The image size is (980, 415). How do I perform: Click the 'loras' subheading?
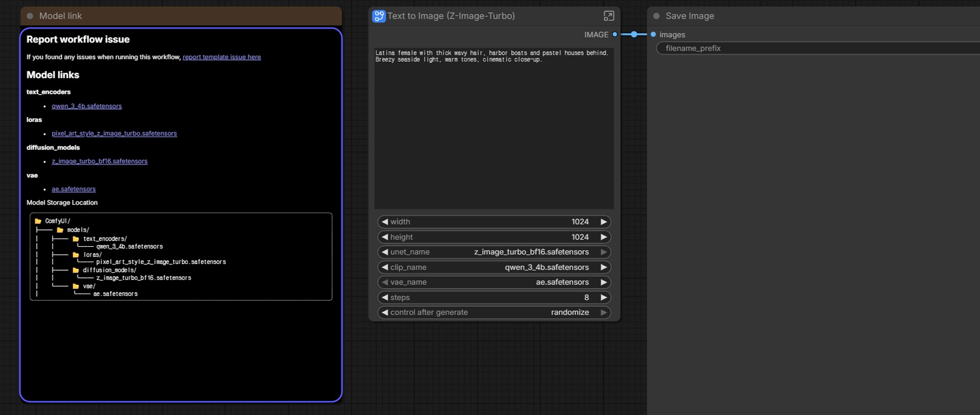click(34, 120)
